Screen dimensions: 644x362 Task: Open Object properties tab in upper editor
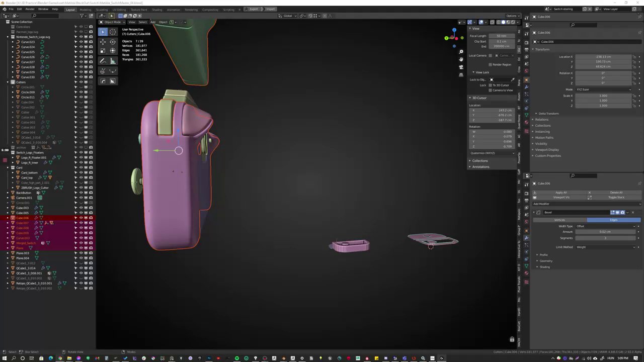tap(526, 80)
